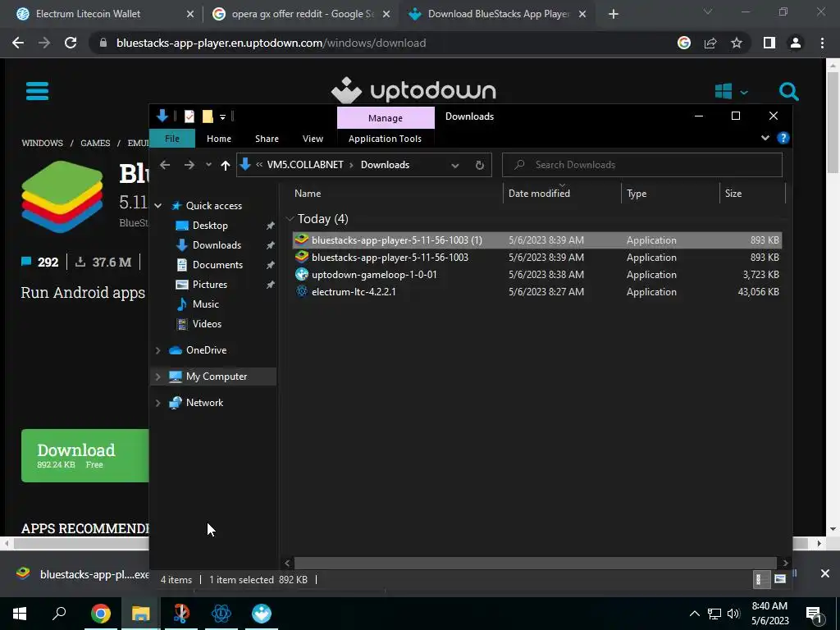Open a new Chrome tab
The height and width of the screenshot is (630, 840).
click(x=614, y=14)
